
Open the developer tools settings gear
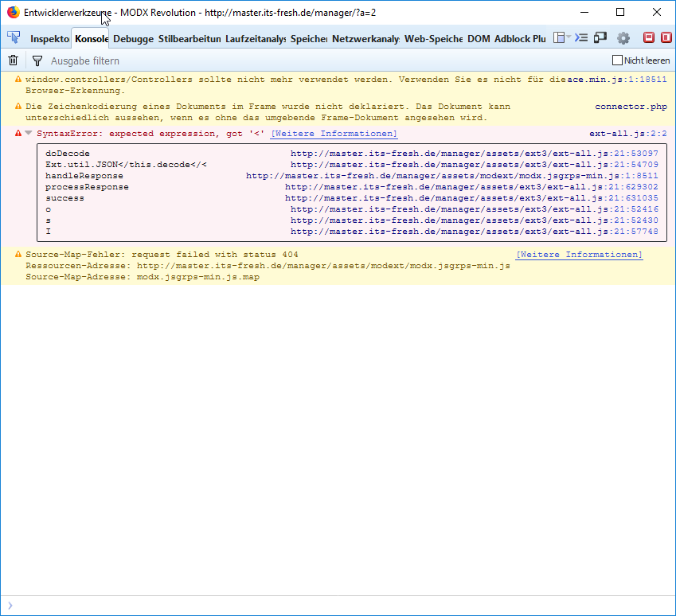click(623, 37)
